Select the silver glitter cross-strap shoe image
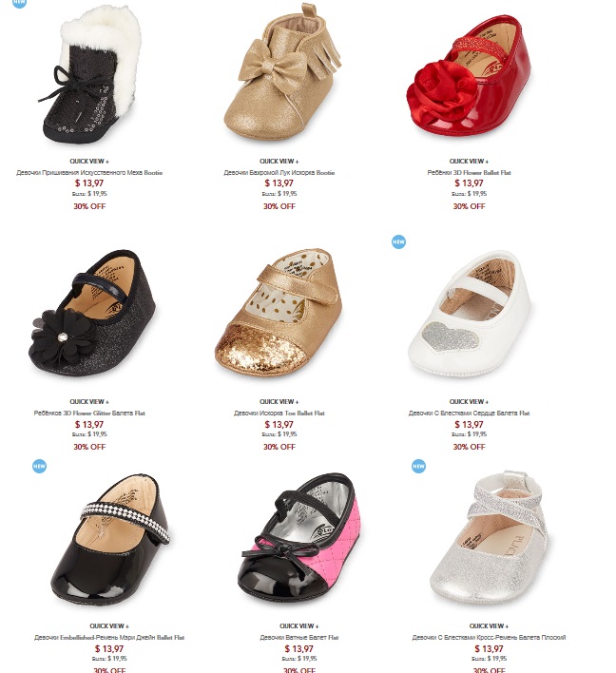The image size is (616, 673). 489,537
